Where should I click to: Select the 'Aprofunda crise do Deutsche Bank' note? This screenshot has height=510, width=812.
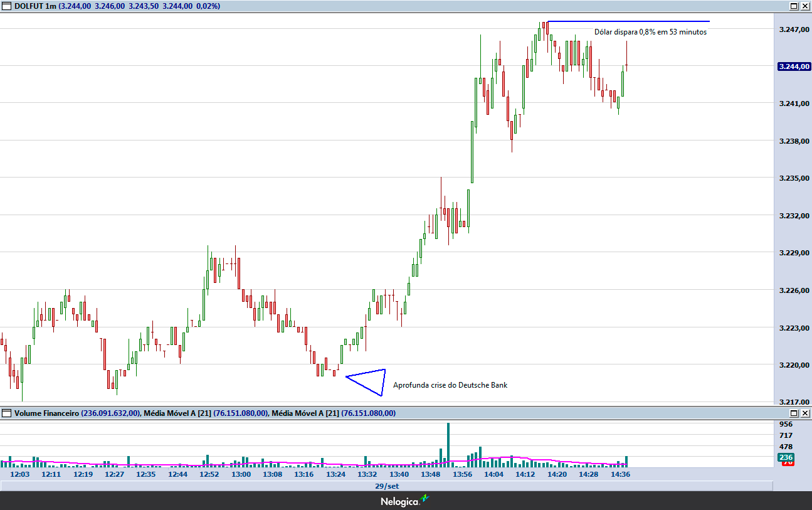pos(450,385)
